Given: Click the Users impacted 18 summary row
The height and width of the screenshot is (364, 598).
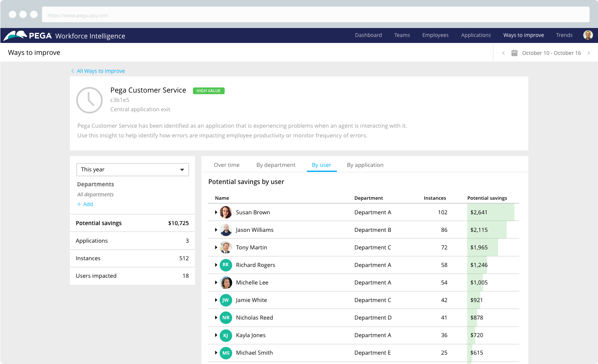Looking at the screenshot, I should point(132,276).
